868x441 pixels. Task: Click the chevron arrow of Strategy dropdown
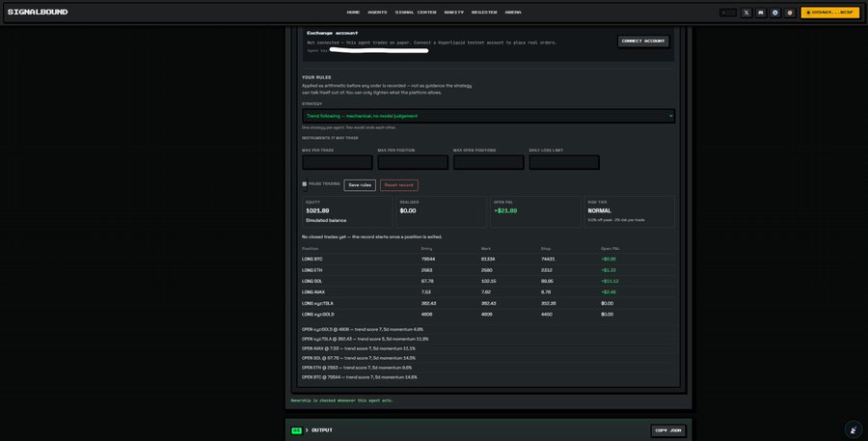[x=670, y=116]
